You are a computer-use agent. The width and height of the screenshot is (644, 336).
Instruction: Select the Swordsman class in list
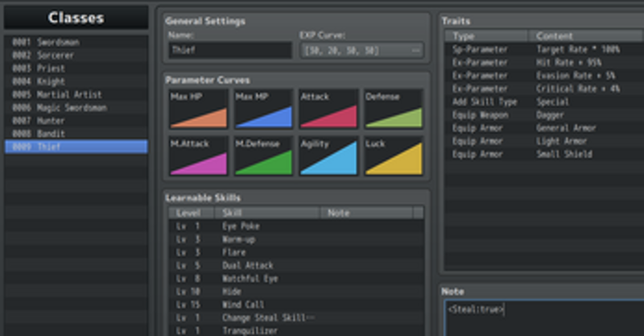(76, 42)
